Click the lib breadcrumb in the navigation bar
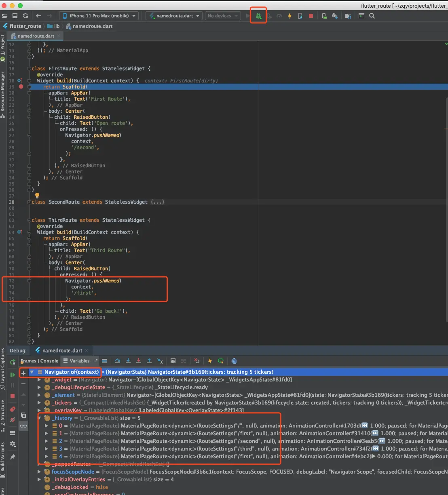Screen dimensions: 448x495 point(57,26)
